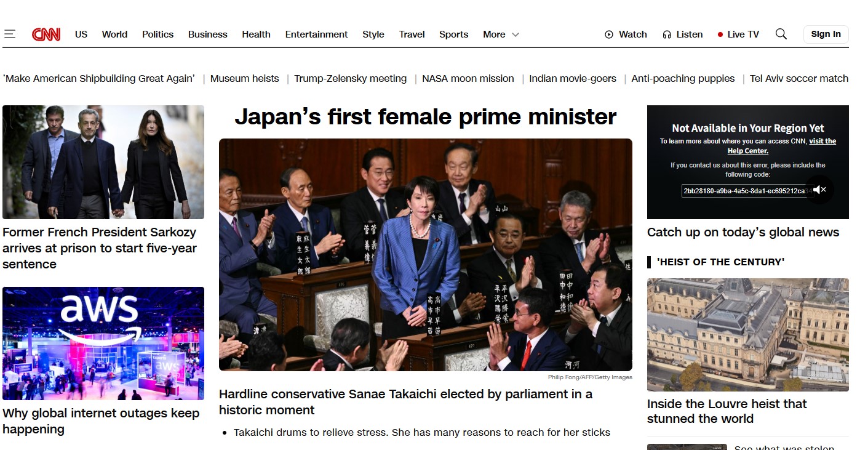Open the Louvre heist aerial photo

748,335
